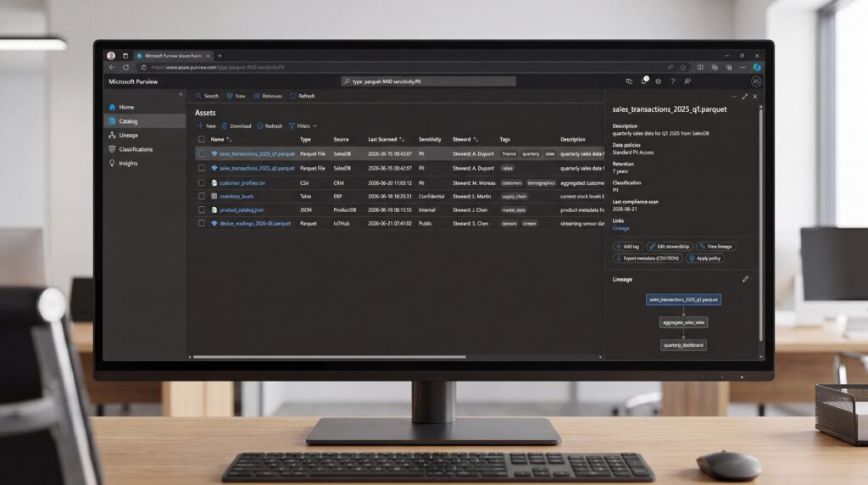868x485 pixels.
Task: Open the device_readings_2026-06.parquet asset
Action: point(255,224)
